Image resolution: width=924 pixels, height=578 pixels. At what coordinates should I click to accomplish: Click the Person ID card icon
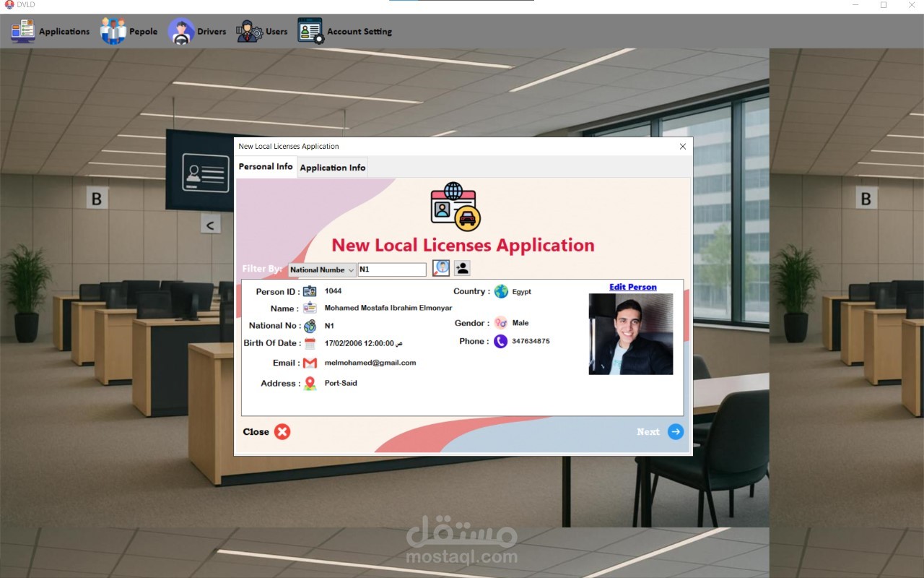pos(310,291)
